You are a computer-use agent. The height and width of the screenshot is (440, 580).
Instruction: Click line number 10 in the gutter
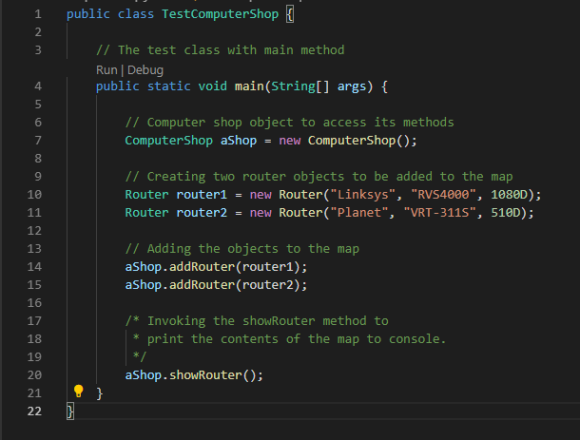tap(34, 194)
